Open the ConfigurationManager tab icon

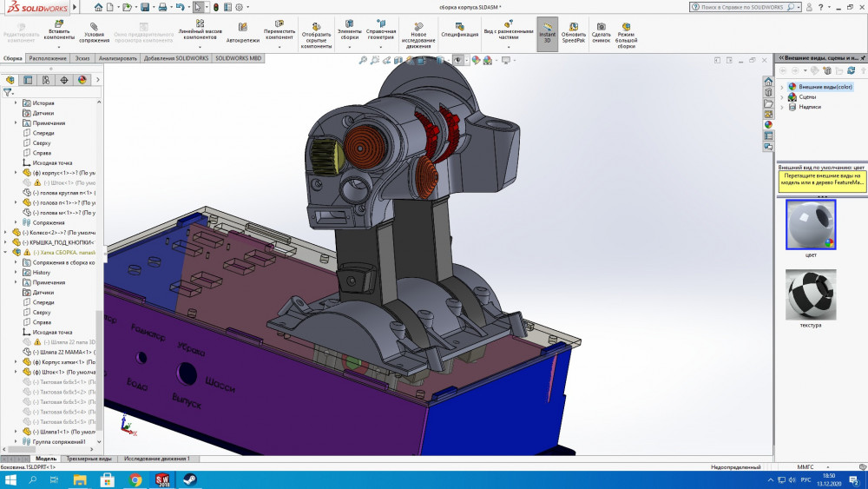pyautogui.click(x=46, y=79)
